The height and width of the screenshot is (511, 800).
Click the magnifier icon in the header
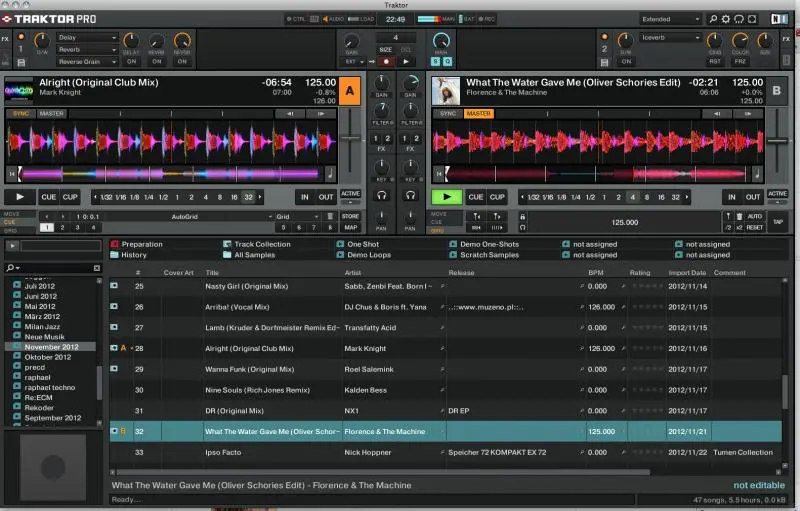point(712,18)
